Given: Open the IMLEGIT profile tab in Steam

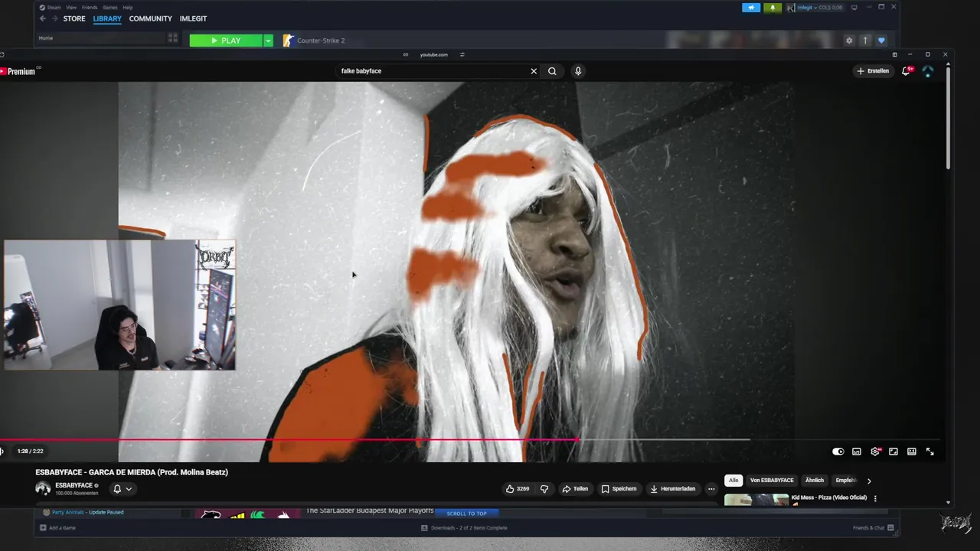Looking at the screenshot, I should (193, 18).
